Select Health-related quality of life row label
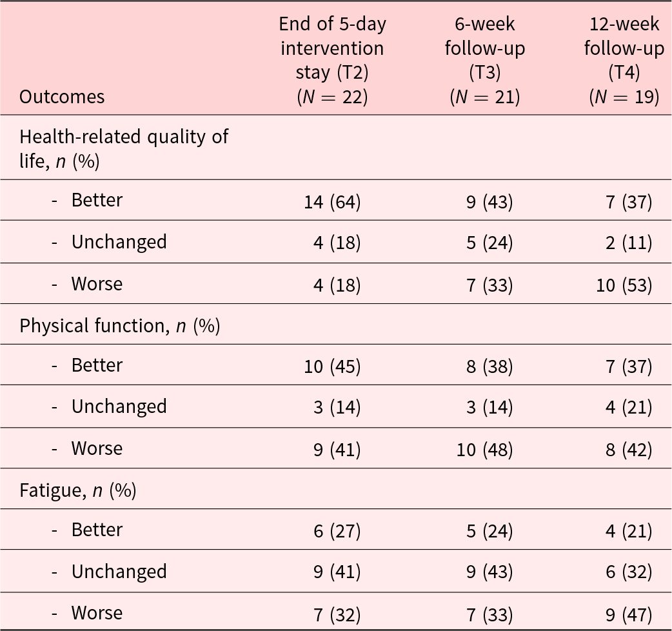The width and height of the screenshot is (672, 631). (124, 149)
